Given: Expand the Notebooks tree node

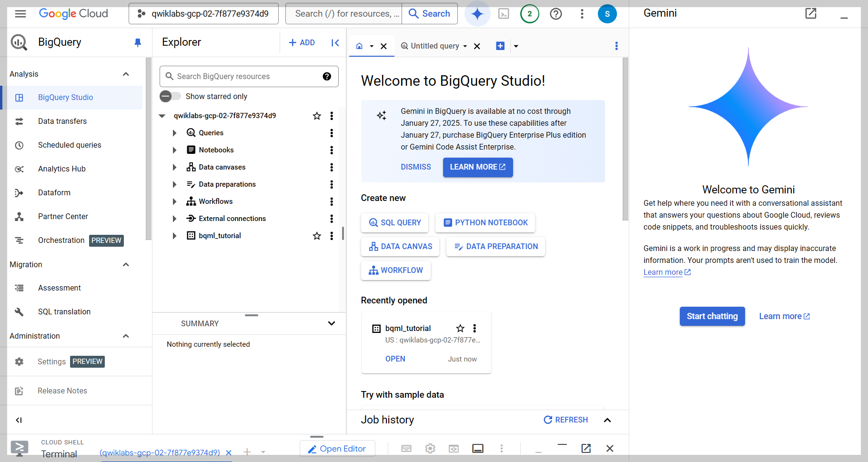Looking at the screenshot, I should (x=174, y=150).
